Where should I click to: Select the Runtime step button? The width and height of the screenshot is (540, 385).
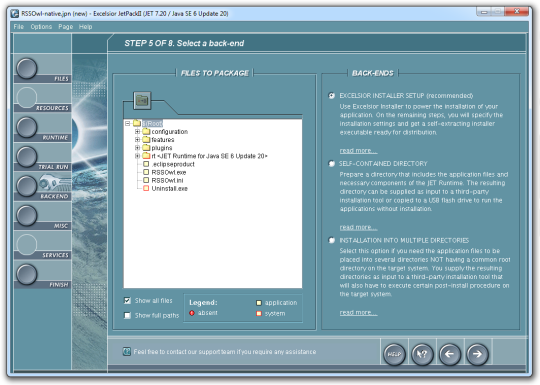[27, 127]
